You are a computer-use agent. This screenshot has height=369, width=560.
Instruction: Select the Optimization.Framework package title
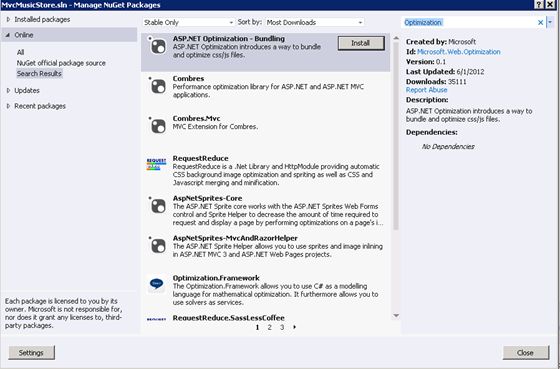click(x=216, y=278)
